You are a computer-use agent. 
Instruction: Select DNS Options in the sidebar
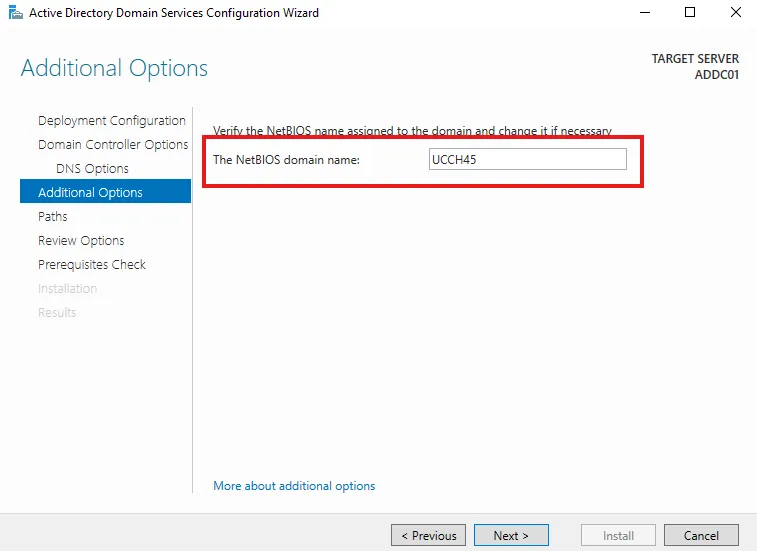92,169
